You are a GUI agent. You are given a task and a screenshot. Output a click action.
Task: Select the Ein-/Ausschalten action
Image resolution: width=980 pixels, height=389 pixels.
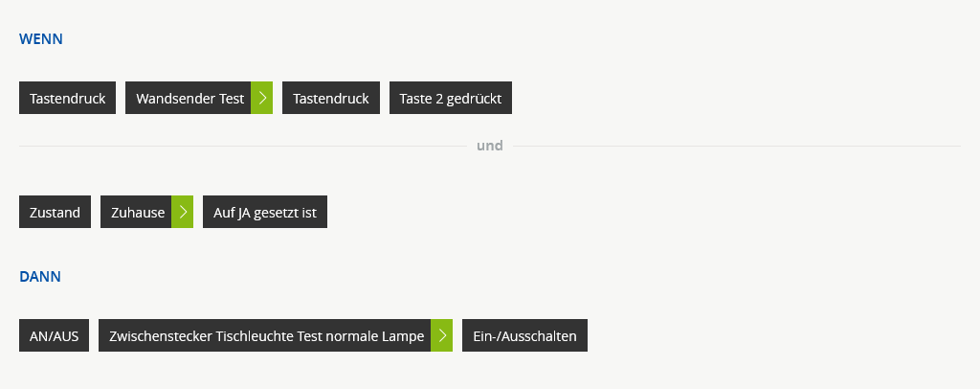click(x=524, y=336)
